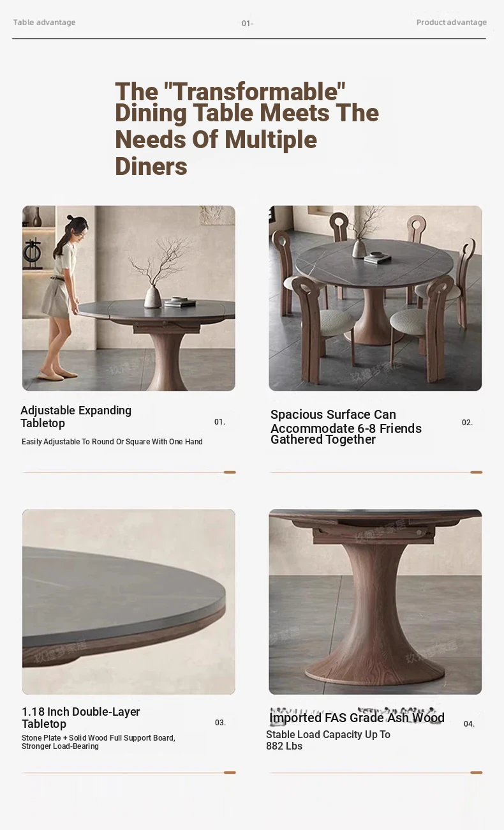Open the round table with chairs photo
Screen dimensions: 504x830
pyautogui.click(x=375, y=298)
